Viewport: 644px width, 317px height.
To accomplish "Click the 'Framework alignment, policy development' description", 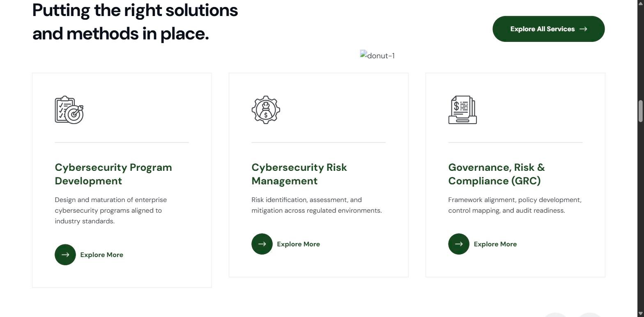I will (x=515, y=205).
